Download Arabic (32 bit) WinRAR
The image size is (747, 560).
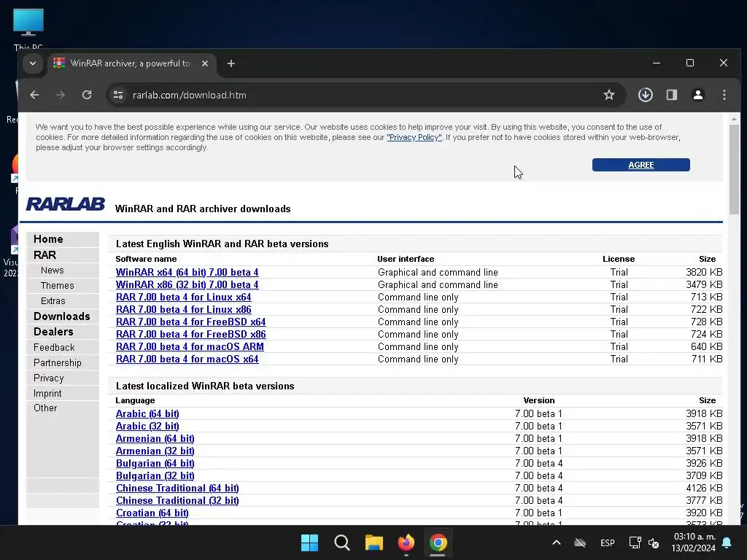click(x=147, y=426)
